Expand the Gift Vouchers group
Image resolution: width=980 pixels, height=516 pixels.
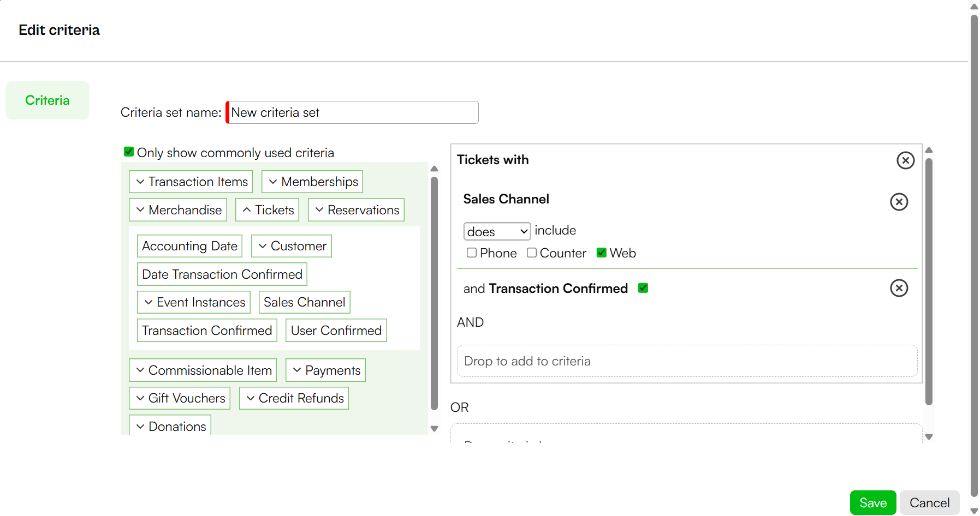point(180,398)
